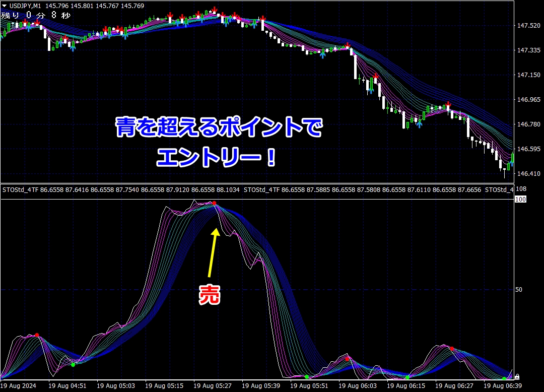The width and height of the screenshot is (544, 392).
Task: Open the dropdown triangle beside USDJPY,M1
Action: click(x=5, y=6)
